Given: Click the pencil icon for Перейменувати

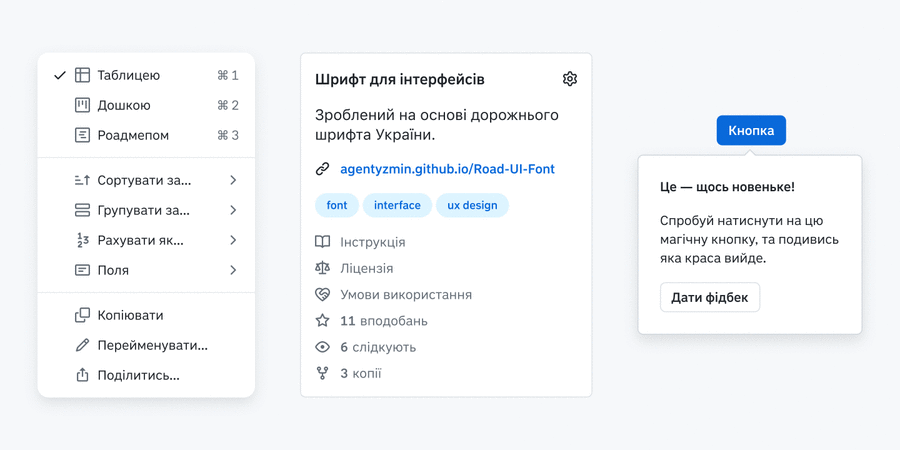Looking at the screenshot, I should 82,345.
